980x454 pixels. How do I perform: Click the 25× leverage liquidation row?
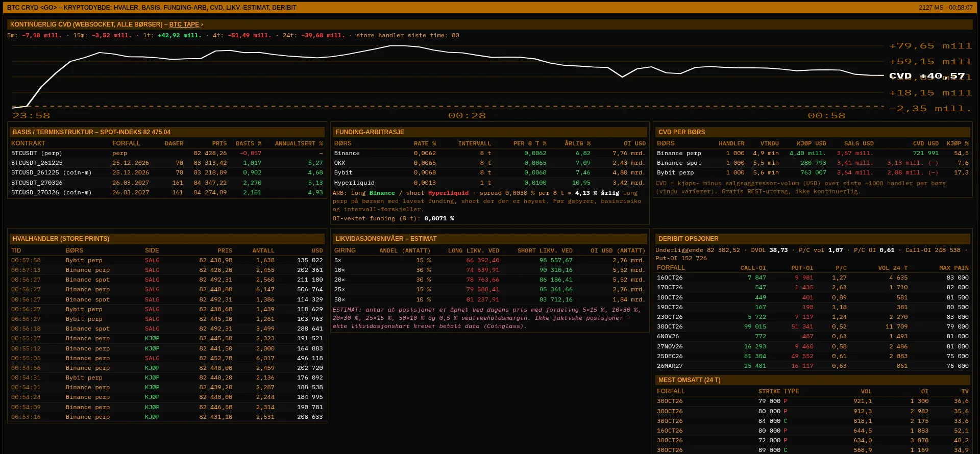(x=489, y=289)
